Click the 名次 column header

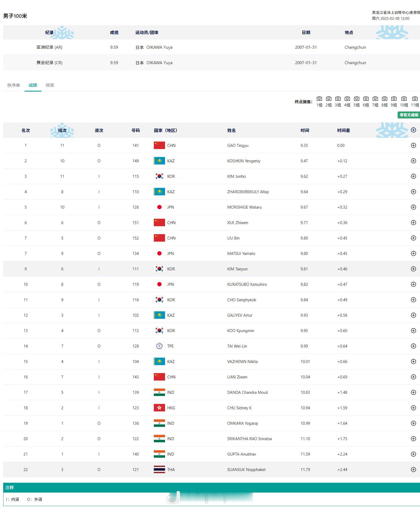(26, 130)
